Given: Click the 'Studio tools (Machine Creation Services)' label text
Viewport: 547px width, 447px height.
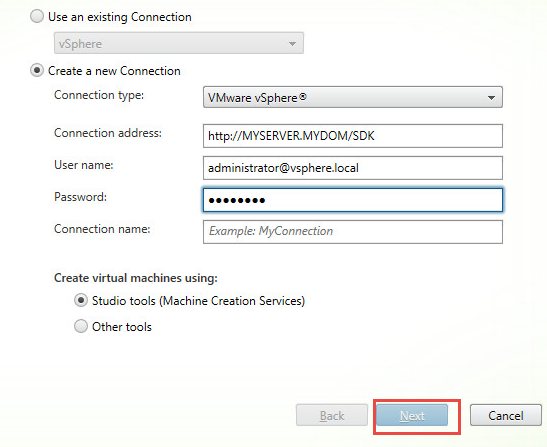Looking at the screenshot, I should point(198,301).
